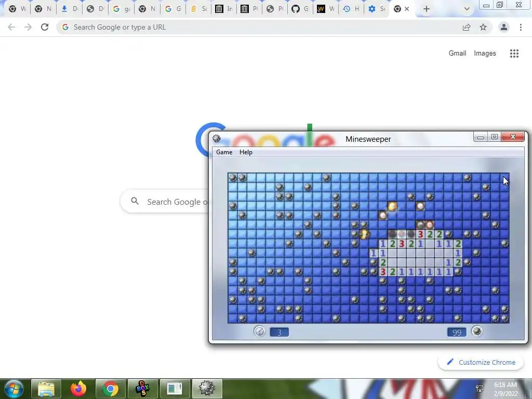Switch to Chrome from the taskbar
The image size is (532, 399).
(111, 389)
